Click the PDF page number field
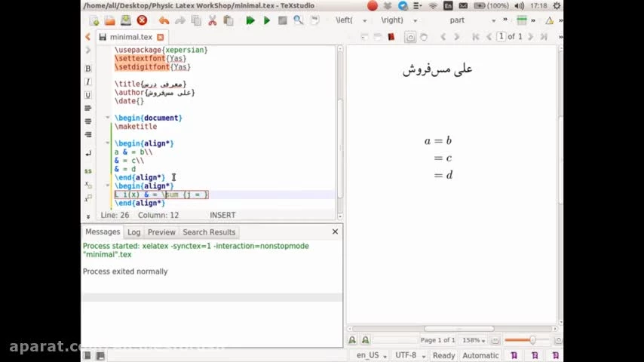 pos(501,36)
